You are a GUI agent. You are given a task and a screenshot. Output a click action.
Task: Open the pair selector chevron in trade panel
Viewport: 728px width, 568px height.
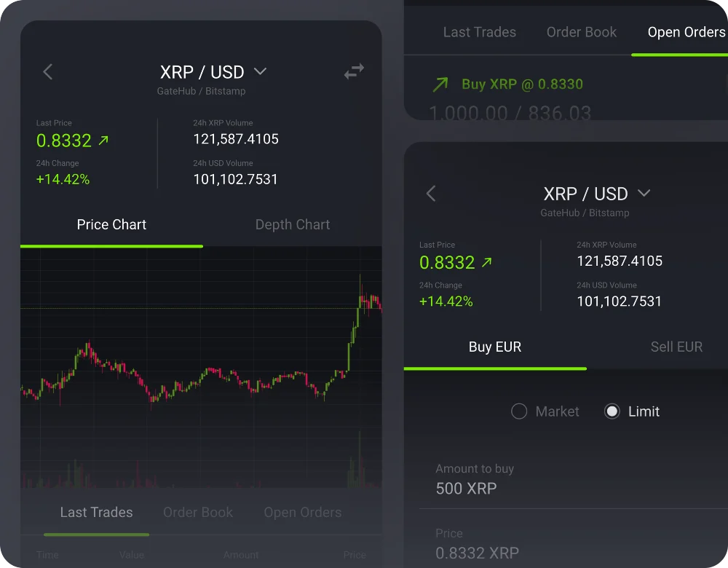pos(644,193)
